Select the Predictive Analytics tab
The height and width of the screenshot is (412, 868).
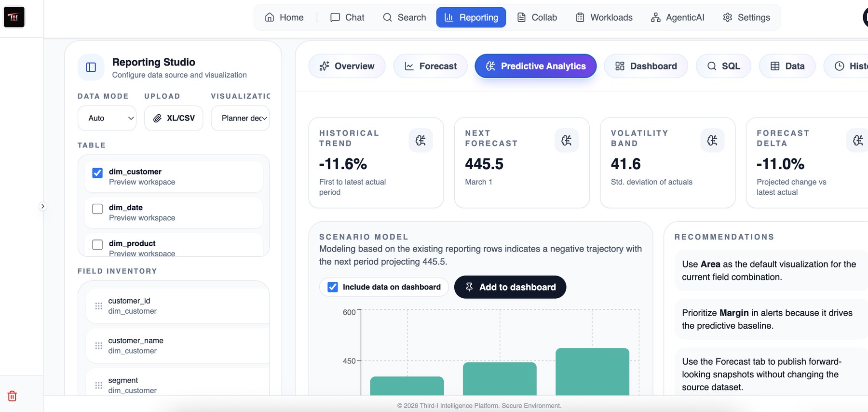536,66
